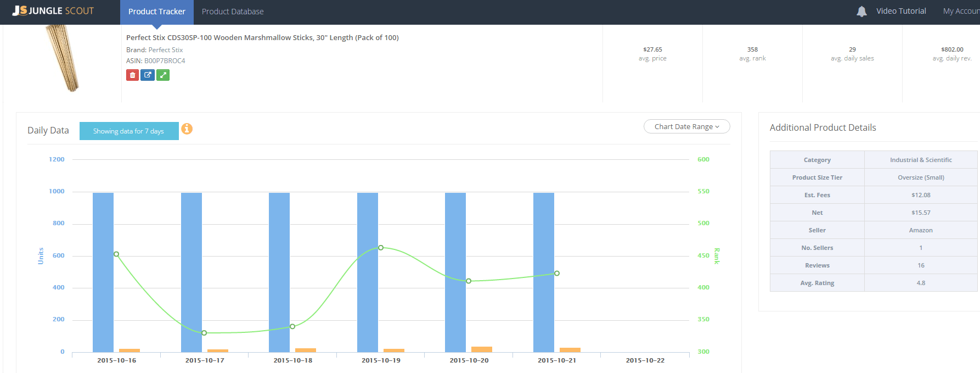Click the Daily Data heading
980x373 pixels.
[x=48, y=130]
